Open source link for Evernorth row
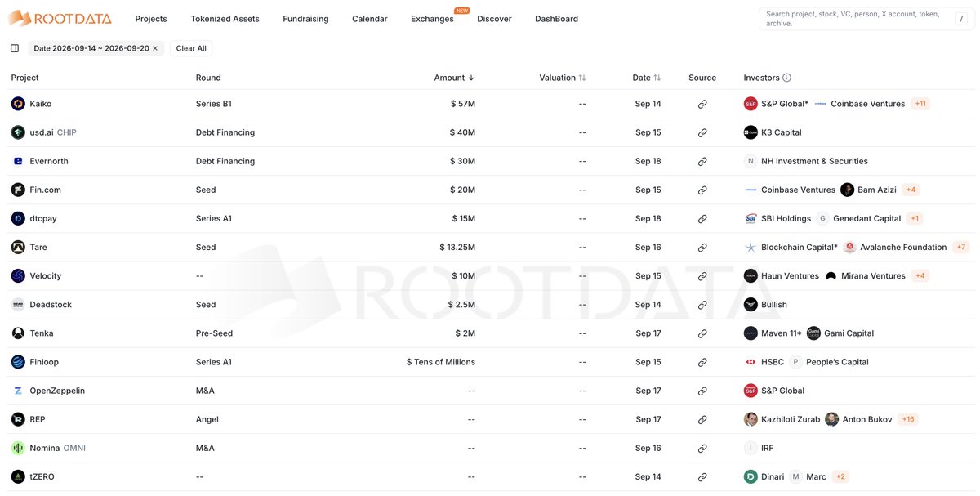 click(x=702, y=161)
